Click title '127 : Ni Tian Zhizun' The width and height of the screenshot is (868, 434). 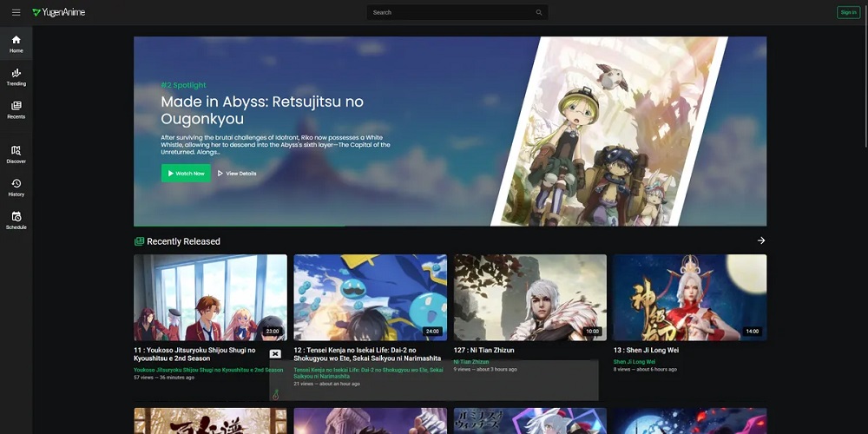(x=483, y=351)
